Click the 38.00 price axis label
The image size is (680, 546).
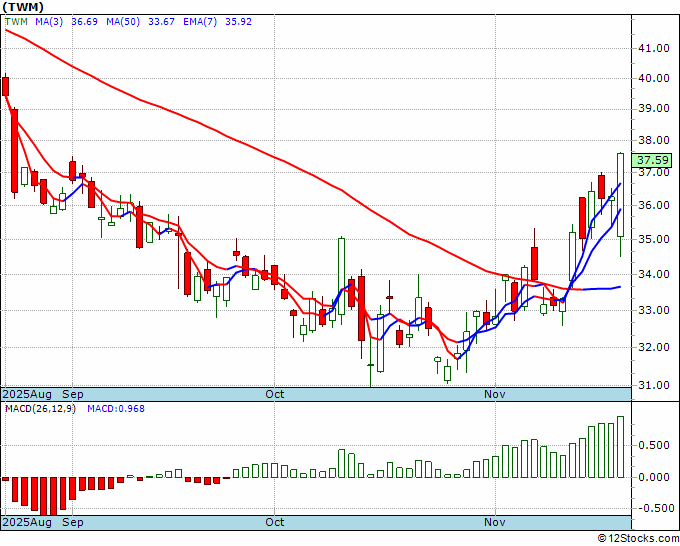tap(654, 141)
